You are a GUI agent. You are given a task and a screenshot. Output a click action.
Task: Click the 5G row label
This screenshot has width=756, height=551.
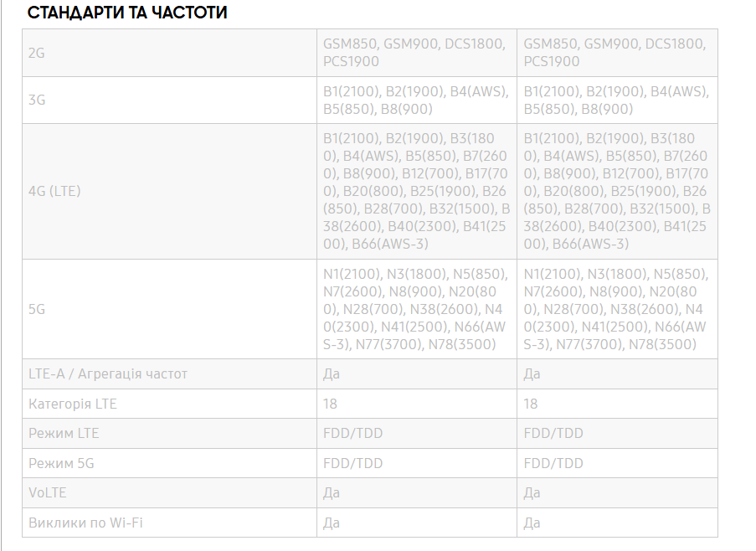[37, 309]
